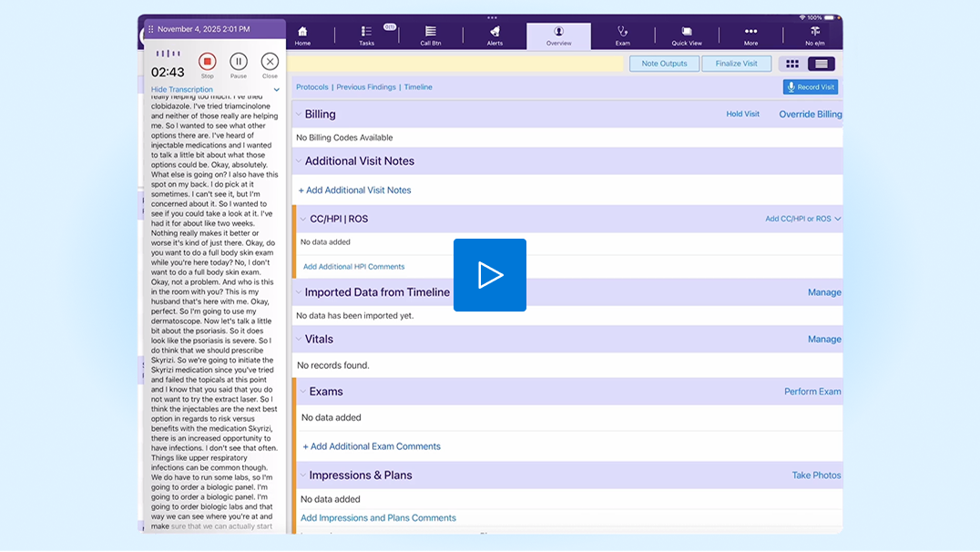Click the recording timer 02:43

click(x=168, y=72)
